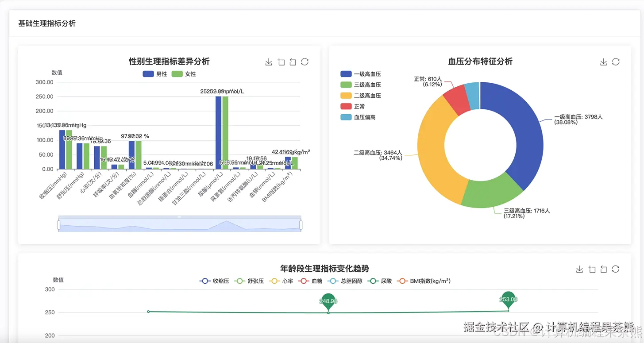
Task: Activate area zoom on gender bar chart
Action: pyautogui.click(x=281, y=62)
